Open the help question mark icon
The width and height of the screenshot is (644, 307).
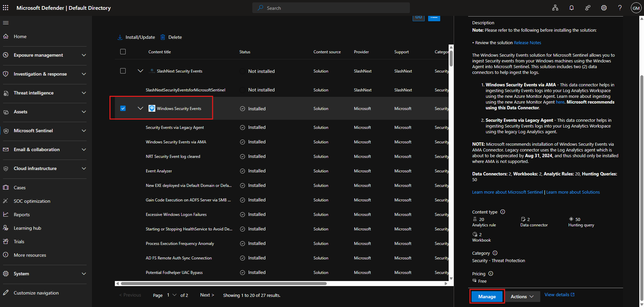pyautogui.click(x=620, y=8)
